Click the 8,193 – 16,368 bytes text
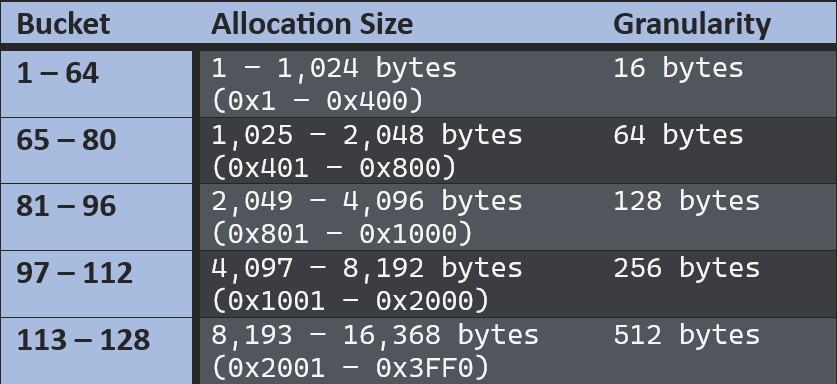 (375, 335)
